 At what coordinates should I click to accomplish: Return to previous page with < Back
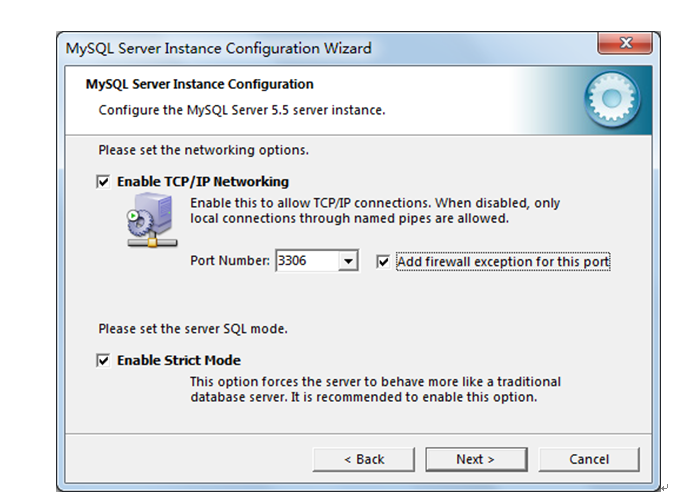(x=364, y=459)
